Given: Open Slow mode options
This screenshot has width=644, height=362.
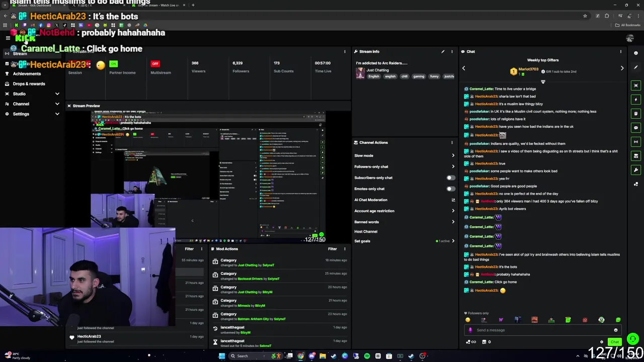Looking at the screenshot, I should click(404, 155).
